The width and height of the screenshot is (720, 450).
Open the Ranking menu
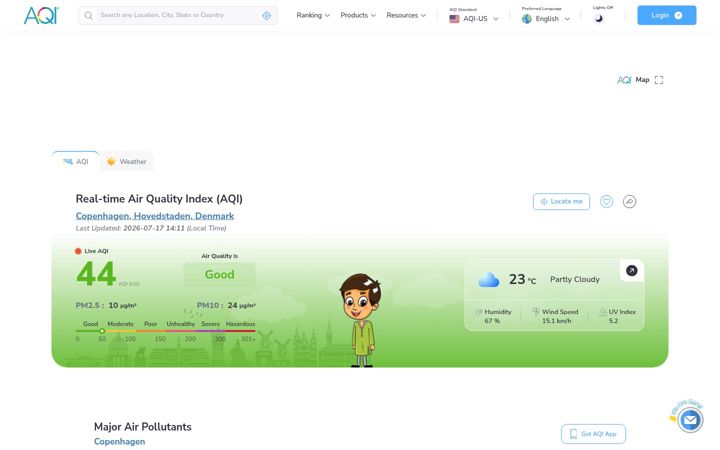coord(313,15)
